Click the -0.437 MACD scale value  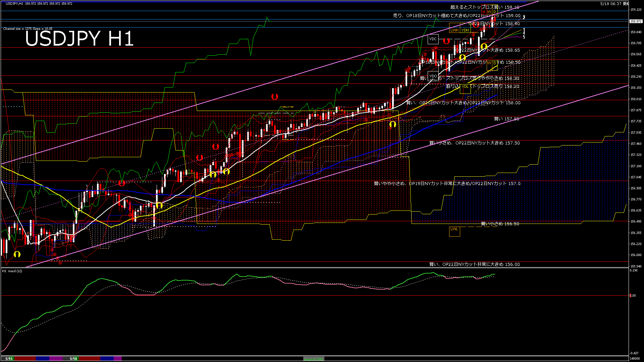tap(634, 353)
